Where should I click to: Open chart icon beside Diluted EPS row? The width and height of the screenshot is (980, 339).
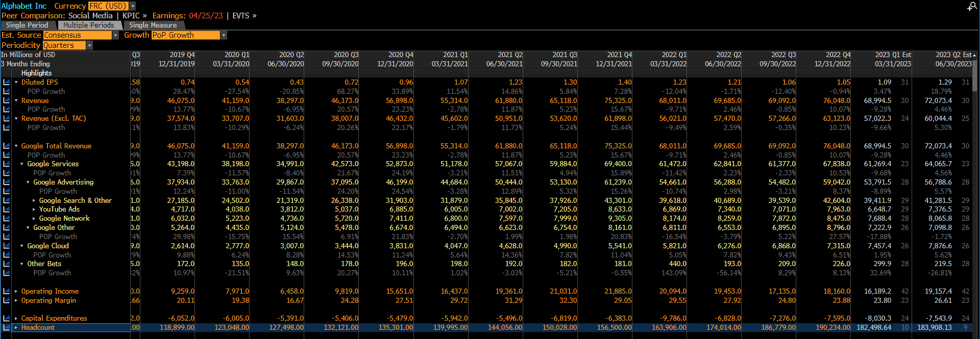7,82
